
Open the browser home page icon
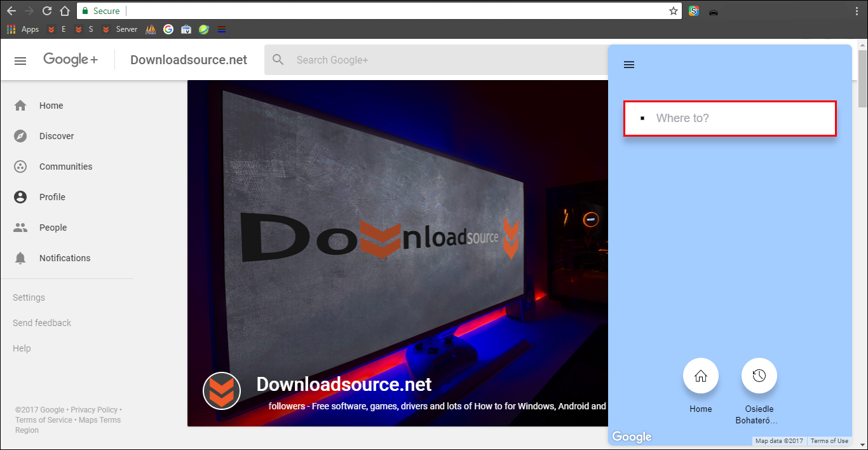[x=65, y=11]
